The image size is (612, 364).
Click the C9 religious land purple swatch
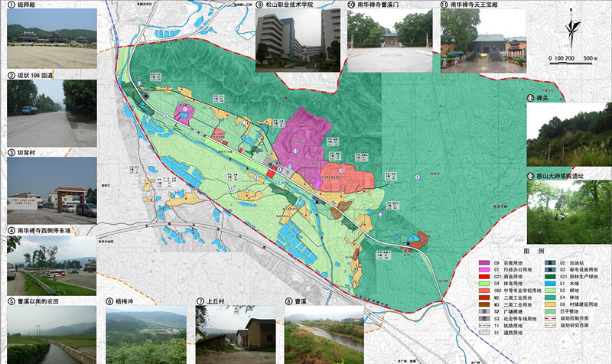tap(484, 262)
